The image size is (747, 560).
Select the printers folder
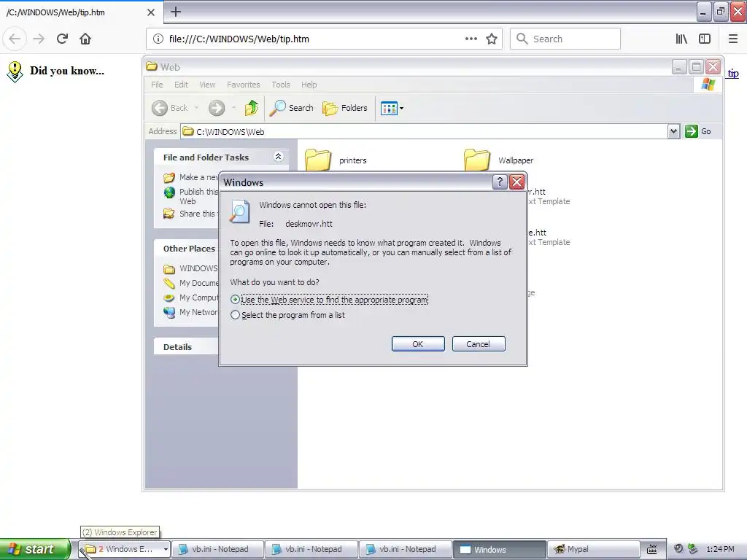tap(336, 160)
